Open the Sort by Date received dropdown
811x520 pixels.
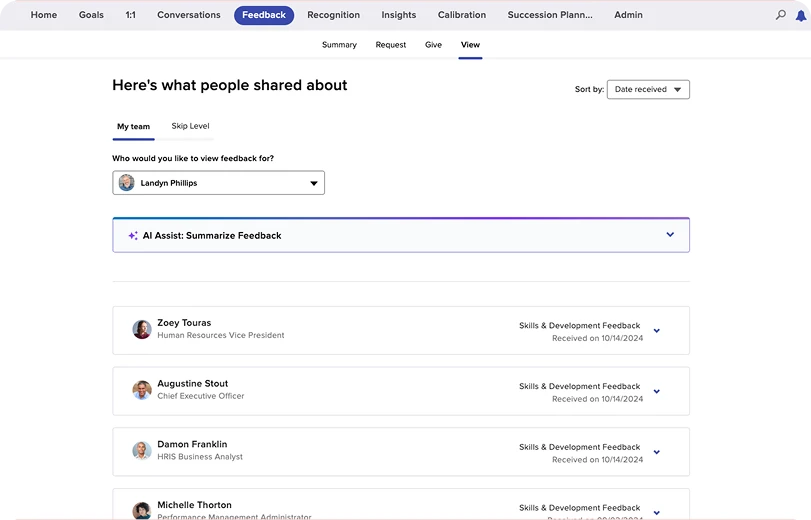click(648, 90)
